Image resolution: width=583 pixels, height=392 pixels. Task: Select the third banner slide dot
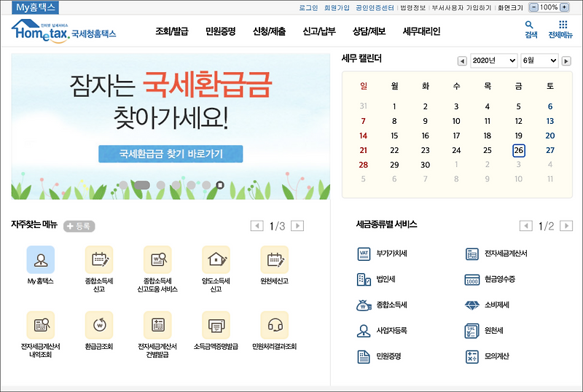(160, 185)
